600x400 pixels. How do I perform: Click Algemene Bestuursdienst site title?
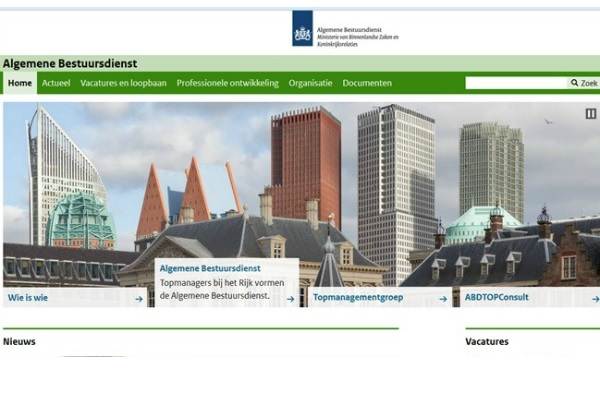70,64
